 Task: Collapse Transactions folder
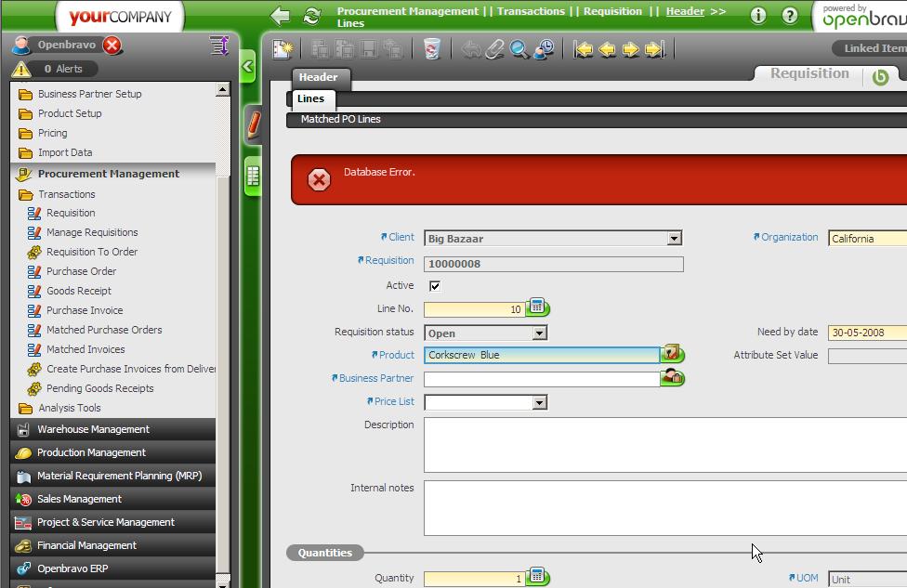click(57, 194)
